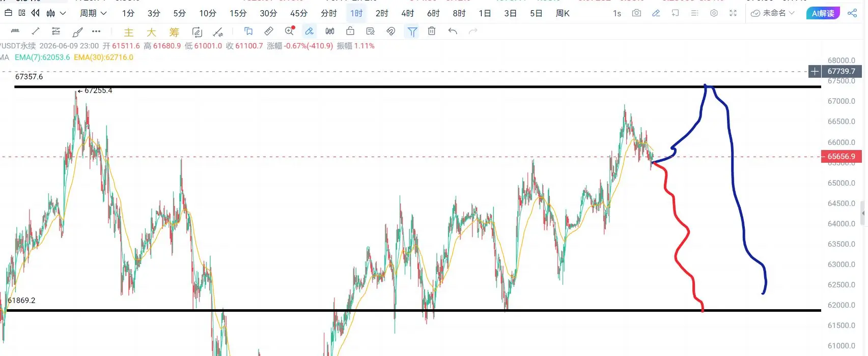Select the 1时 hourly timeframe
Viewport: 868px width, 356px height.
click(356, 13)
